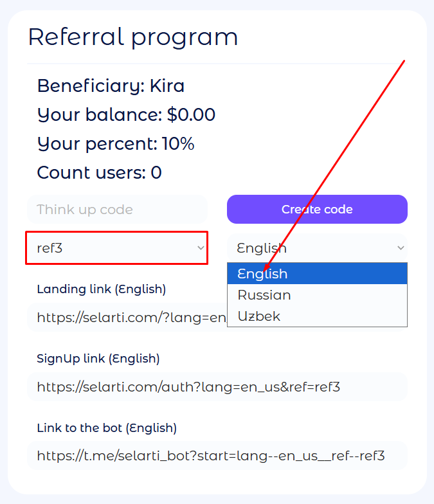
Task: Click the language dropdown chevron arrow
Action: click(x=401, y=248)
